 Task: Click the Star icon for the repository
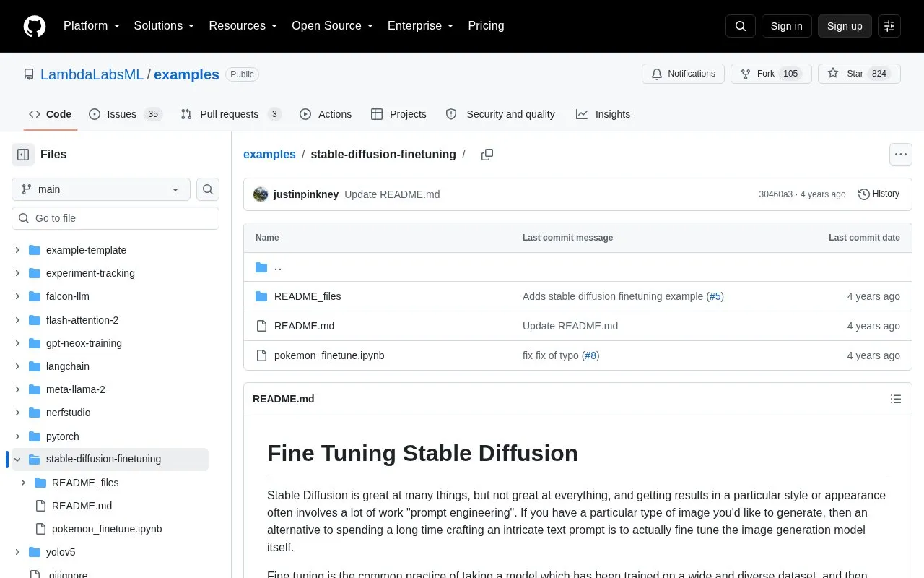click(833, 74)
